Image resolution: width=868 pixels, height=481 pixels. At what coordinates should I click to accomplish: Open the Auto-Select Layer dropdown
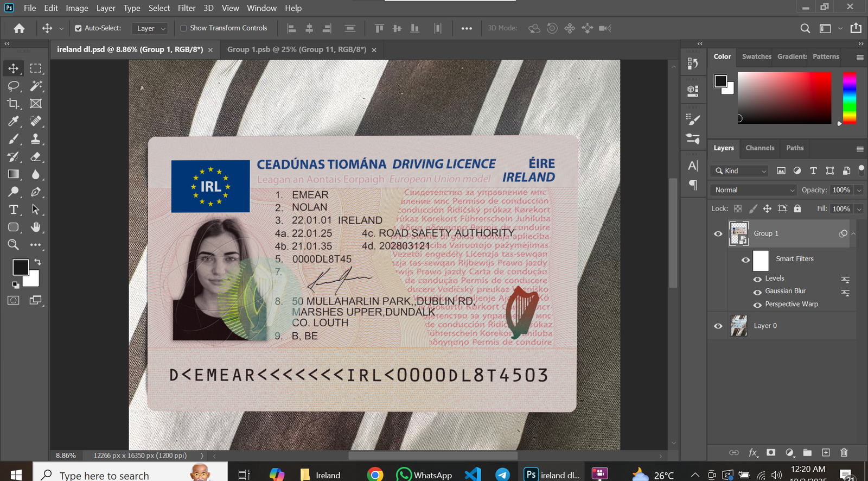pyautogui.click(x=151, y=28)
